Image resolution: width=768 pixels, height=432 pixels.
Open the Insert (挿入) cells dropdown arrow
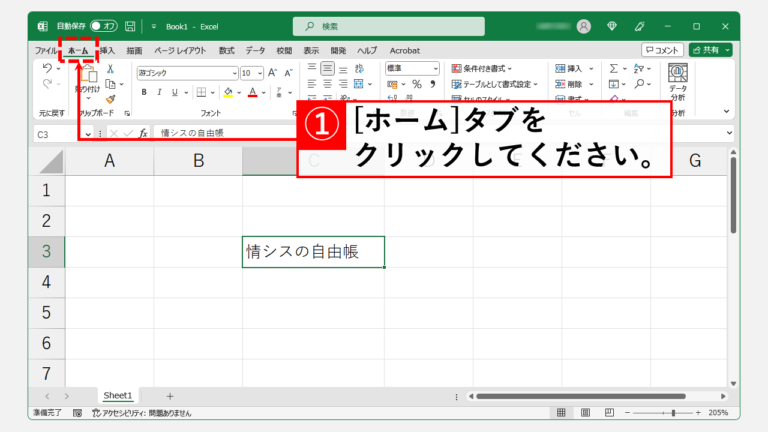click(x=591, y=69)
